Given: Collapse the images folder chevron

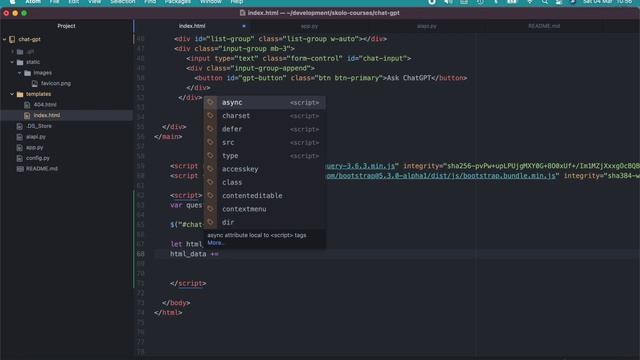Looking at the screenshot, I should (x=20, y=73).
